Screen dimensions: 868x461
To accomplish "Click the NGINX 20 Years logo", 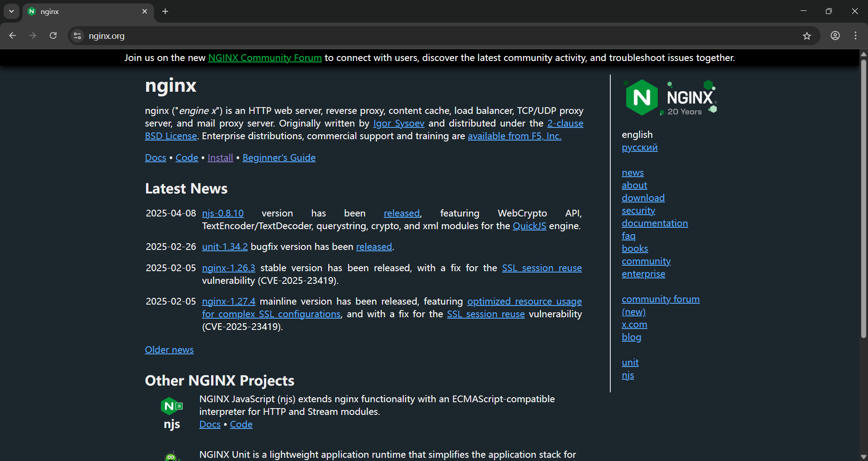I will point(670,98).
